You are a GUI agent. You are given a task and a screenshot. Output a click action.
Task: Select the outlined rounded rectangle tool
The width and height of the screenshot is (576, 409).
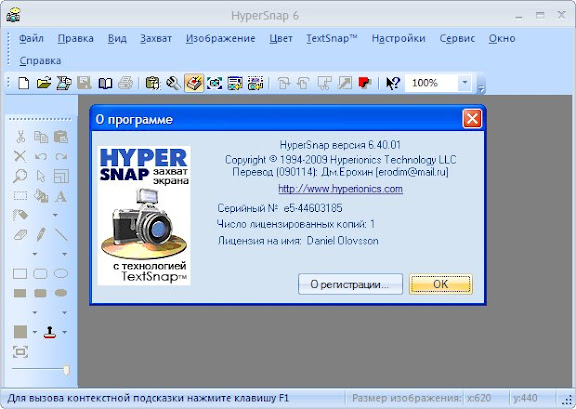click(40, 273)
